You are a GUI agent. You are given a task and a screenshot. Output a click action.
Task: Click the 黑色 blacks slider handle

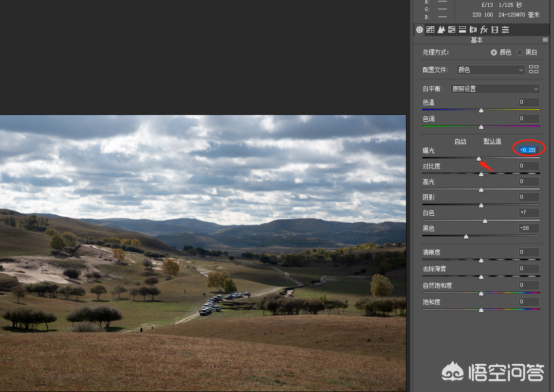(466, 237)
